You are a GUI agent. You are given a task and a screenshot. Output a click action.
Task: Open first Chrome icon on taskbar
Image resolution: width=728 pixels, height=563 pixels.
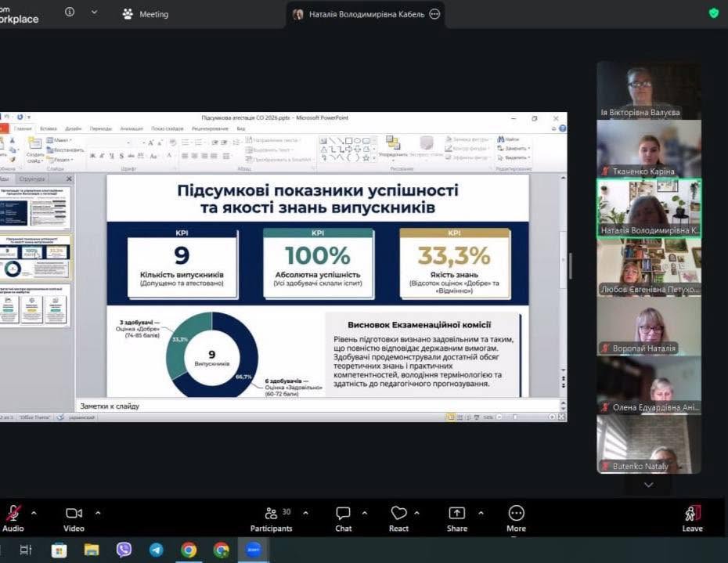point(189,550)
